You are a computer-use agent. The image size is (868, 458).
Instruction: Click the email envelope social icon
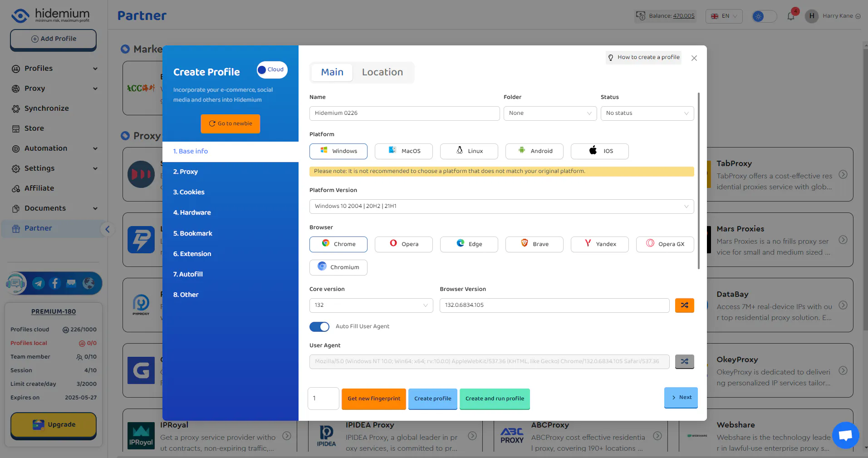71,284
